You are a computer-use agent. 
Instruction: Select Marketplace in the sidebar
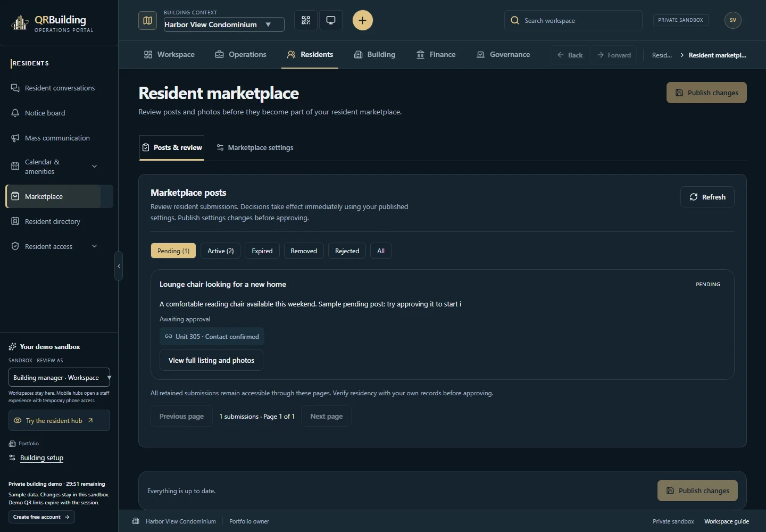click(x=59, y=196)
